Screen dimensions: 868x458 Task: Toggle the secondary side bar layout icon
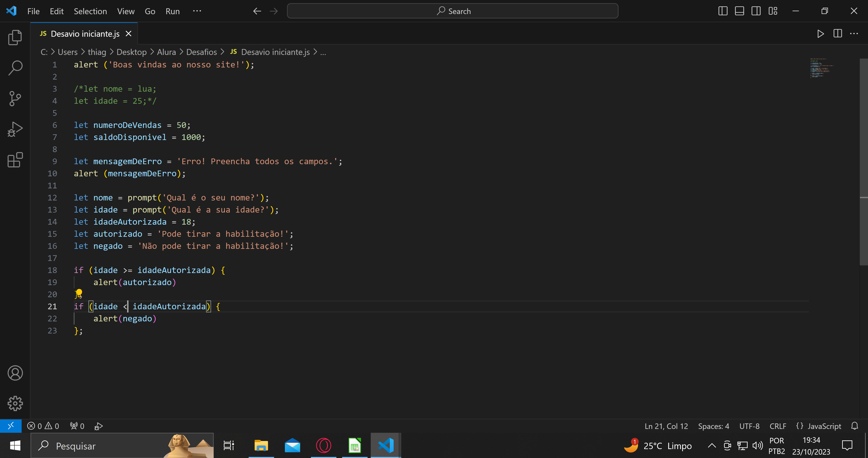[x=756, y=11]
